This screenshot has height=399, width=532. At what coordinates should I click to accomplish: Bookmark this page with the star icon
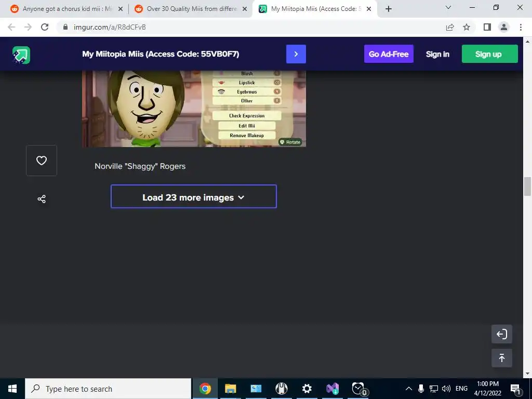click(467, 27)
